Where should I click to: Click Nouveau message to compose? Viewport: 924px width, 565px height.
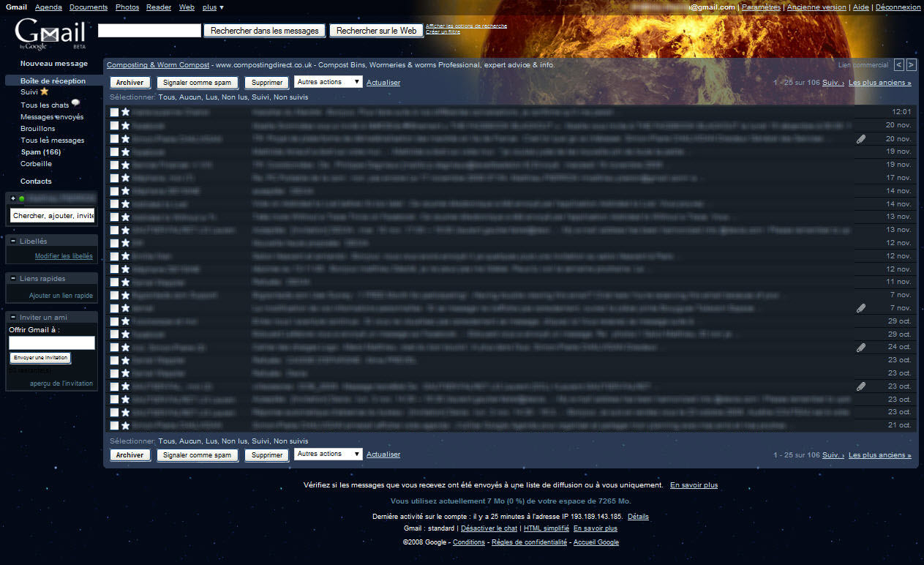point(53,64)
